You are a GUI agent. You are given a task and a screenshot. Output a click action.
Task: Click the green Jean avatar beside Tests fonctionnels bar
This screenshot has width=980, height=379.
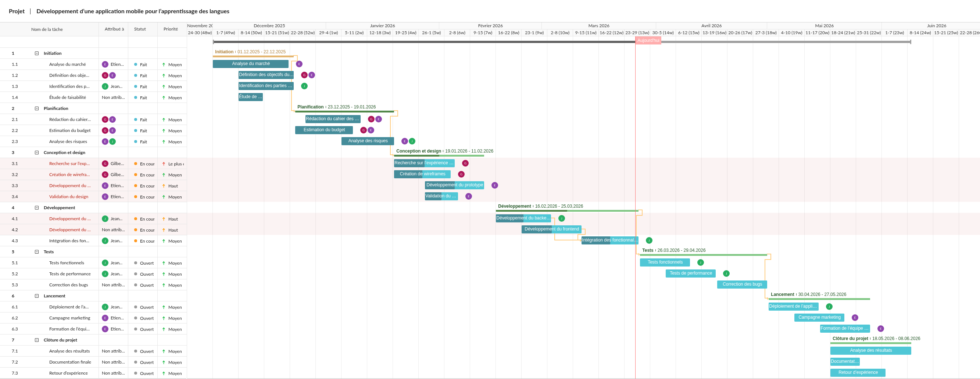700,262
